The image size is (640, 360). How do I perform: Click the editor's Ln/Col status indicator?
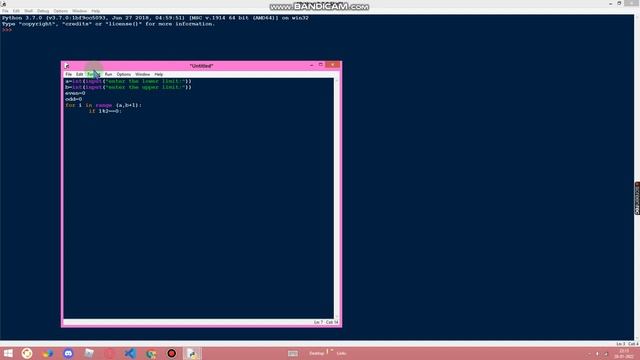pyautogui.click(x=326, y=322)
